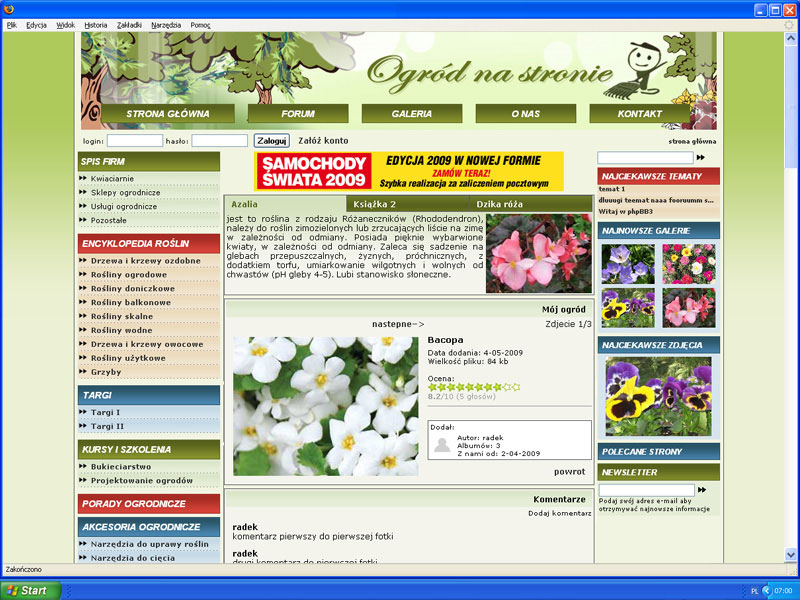Click the star rating under Ocena
Screen dimensions: 800x600
pyautogui.click(x=474, y=387)
